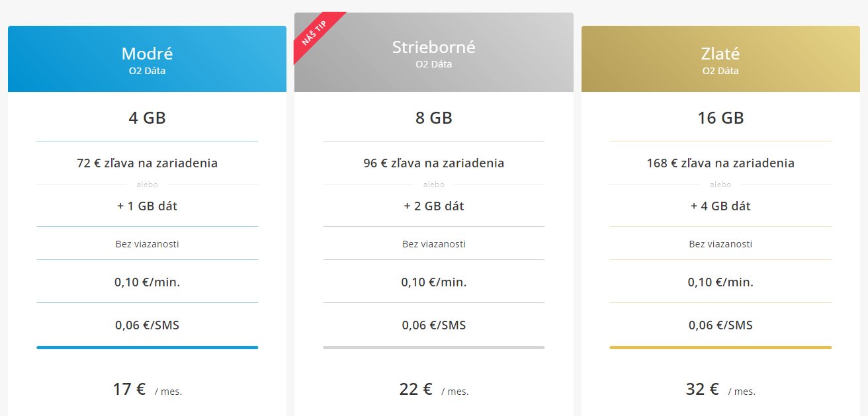Viewport: 868px width, 416px height.
Task: Select the Strieborné O2 Dáta plan header
Action: [x=434, y=53]
